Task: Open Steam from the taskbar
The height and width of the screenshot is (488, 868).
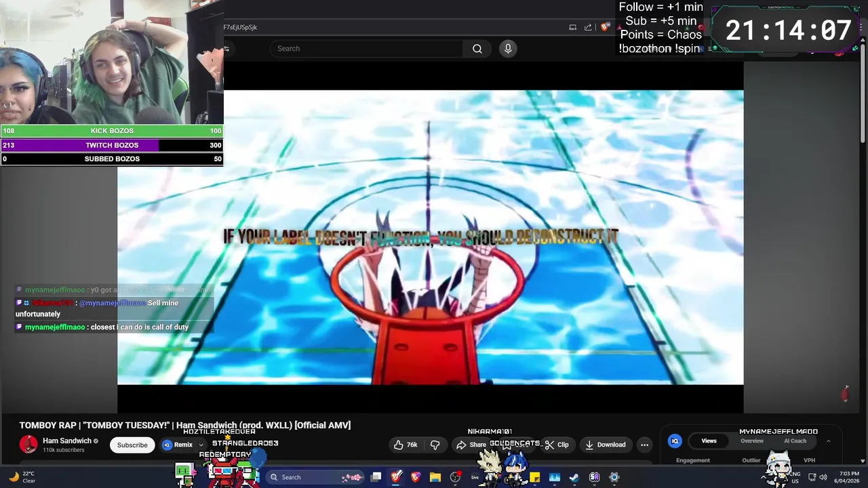Action: 574,477
